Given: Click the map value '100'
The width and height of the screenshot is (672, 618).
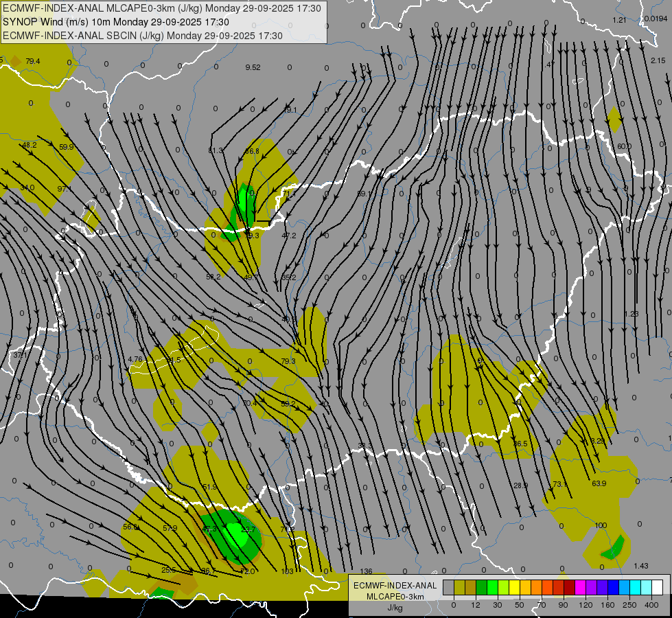Looking at the screenshot, I should pos(601,525).
